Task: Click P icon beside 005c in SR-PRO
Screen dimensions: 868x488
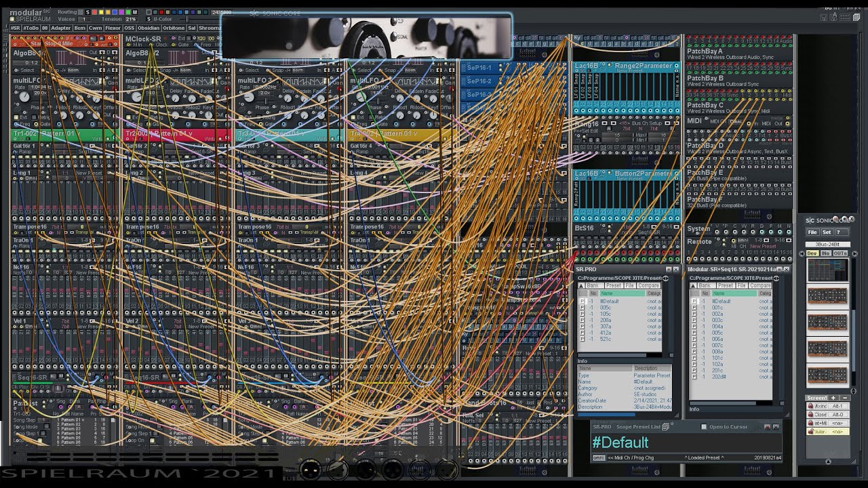Action: 582,308
